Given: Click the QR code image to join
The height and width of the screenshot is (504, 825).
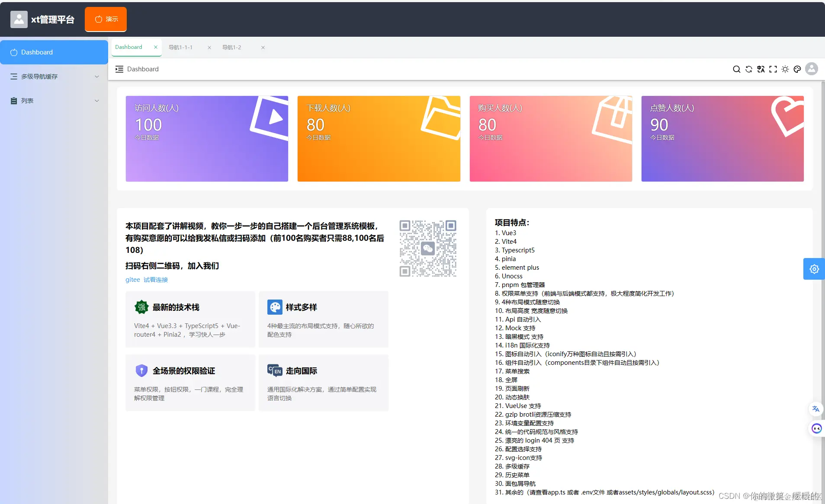Looking at the screenshot, I should pyautogui.click(x=428, y=248).
